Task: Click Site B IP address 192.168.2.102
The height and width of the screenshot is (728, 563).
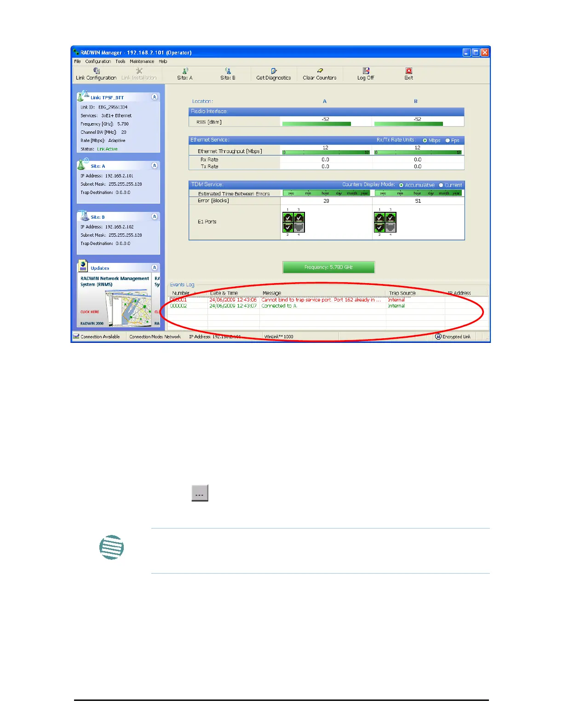Action: coord(119,227)
